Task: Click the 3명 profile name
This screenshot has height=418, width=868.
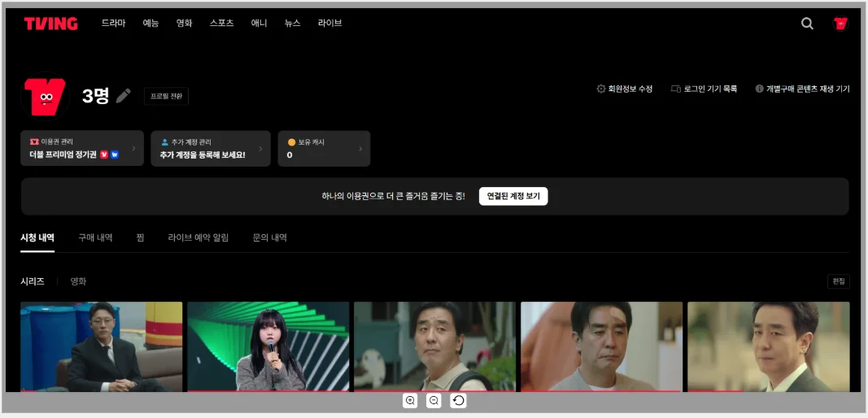Action: point(95,96)
